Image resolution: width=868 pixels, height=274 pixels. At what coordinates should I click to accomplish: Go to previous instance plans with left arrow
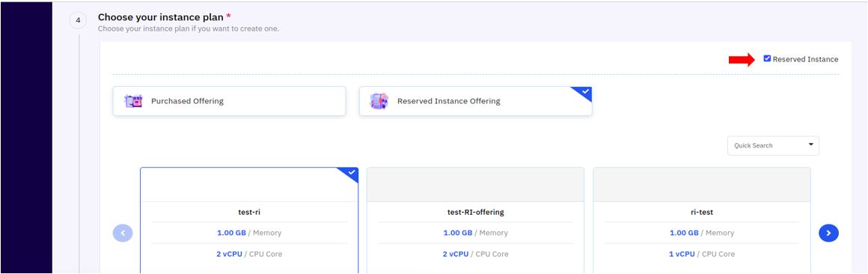(x=122, y=233)
